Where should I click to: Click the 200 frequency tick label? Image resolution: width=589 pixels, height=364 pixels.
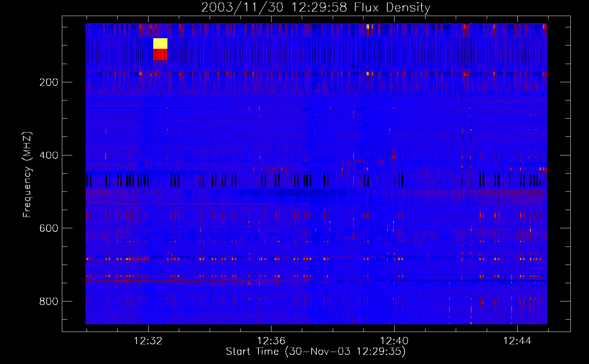pos(49,82)
